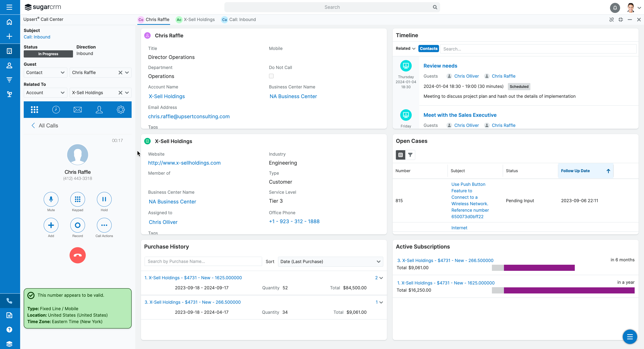644x349 pixels.
Task: Open the email envelope icon in softphone
Action: click(77, 109)
